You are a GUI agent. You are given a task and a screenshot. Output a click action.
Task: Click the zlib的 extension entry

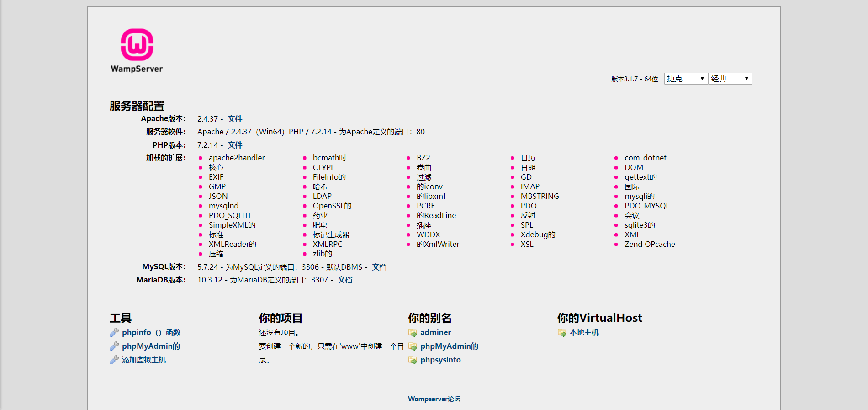[x=323, y=254]
